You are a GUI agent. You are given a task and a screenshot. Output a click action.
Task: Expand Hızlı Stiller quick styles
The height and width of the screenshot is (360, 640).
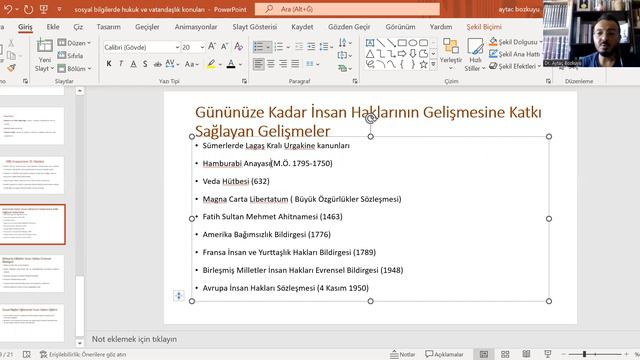(475, 54)
